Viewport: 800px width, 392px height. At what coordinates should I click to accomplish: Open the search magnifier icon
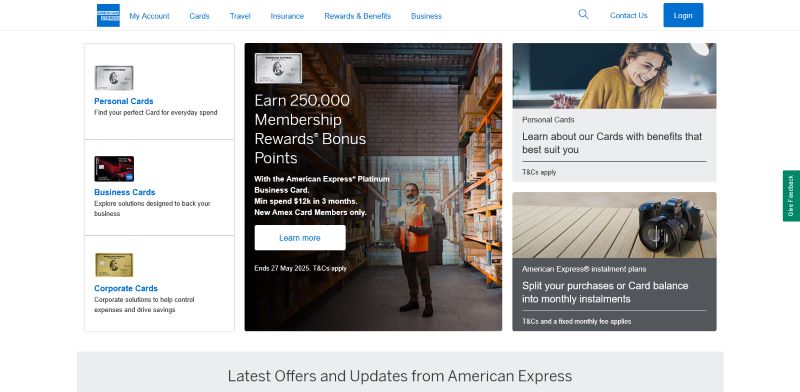[583, 14]
